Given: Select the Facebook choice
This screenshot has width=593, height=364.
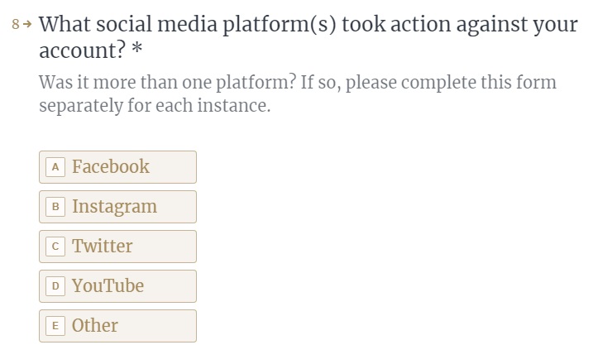Looking at the screenshot, I should [x=117, y=167].
